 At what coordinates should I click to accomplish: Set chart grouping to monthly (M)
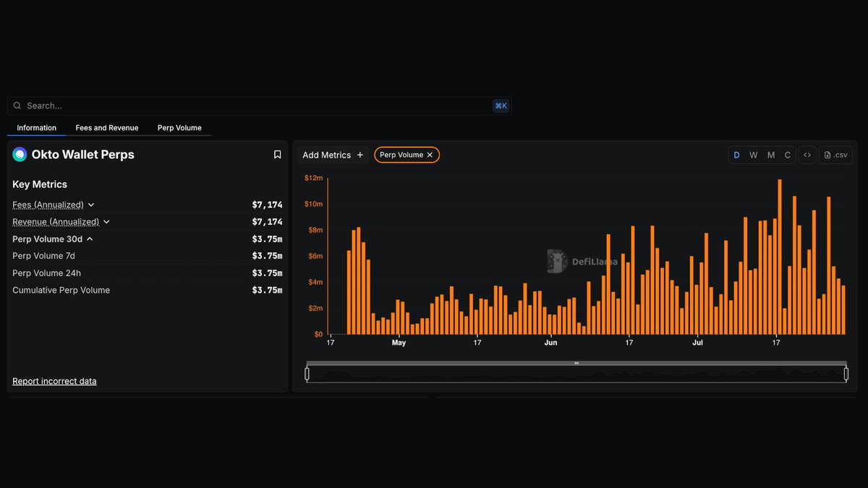pyautogui.click(x=771, y=155)
